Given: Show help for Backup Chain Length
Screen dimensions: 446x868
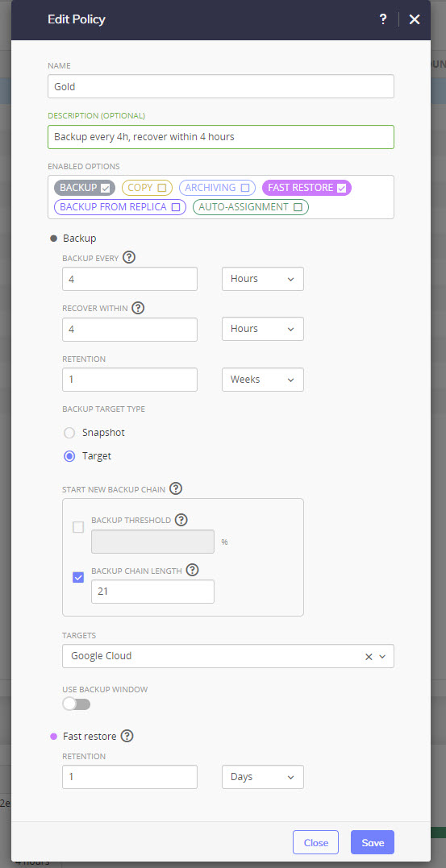Looking at the screenshot, I should tap(192, 570).
